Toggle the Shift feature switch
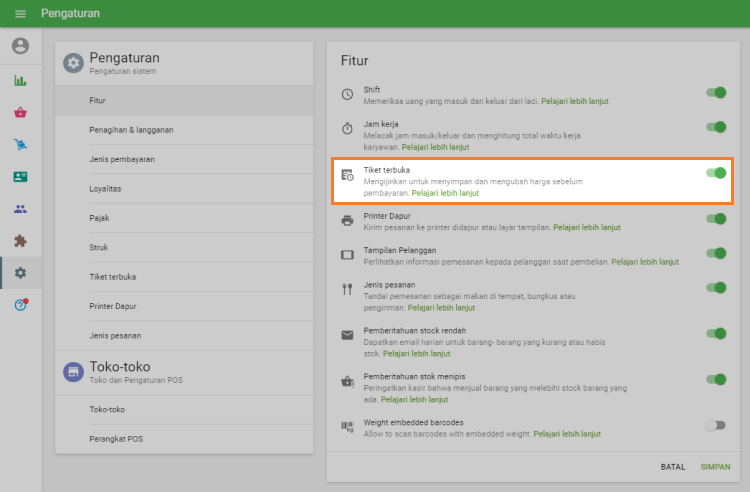Image resolution: width=750 pixels, height=492 pixels. pos(716,93)
